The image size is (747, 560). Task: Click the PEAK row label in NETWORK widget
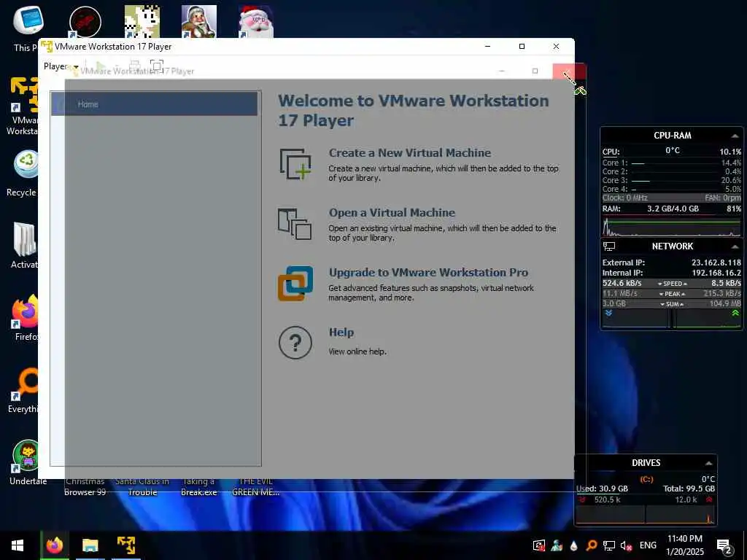point(672,294)
